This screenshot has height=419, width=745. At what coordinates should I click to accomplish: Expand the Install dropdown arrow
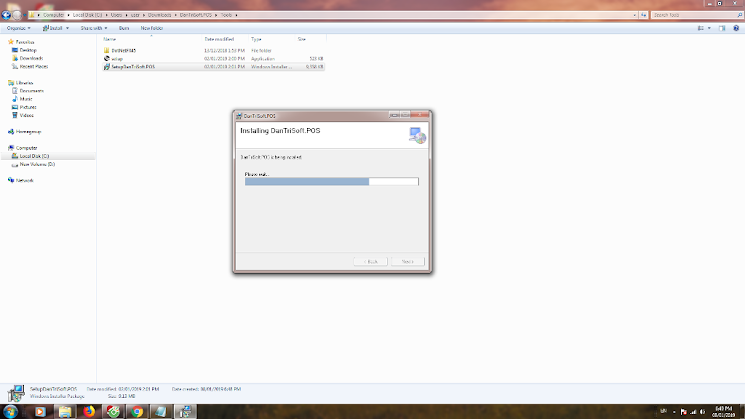[67, 28]
